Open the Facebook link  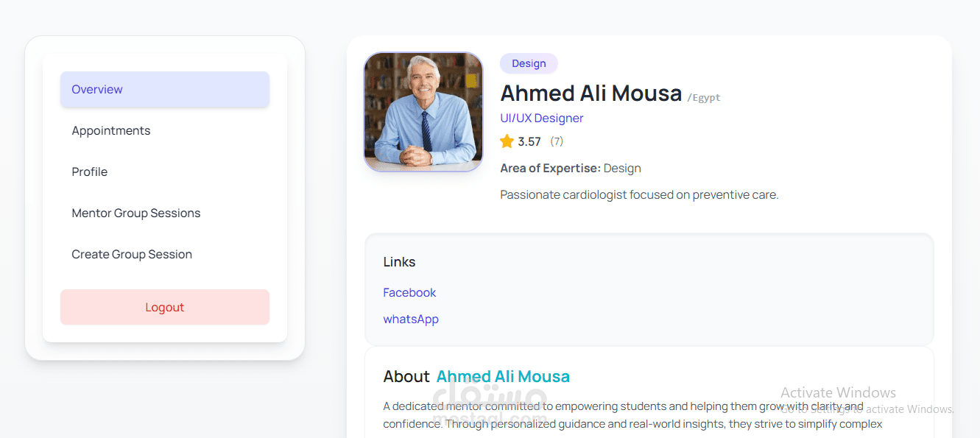[x=409, y=293]
